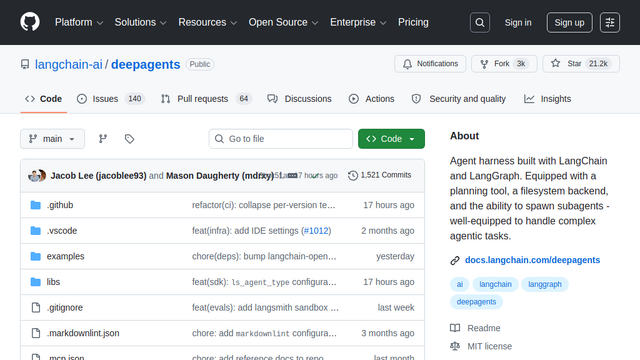
Task: Open the commit history clock icon
Action: [x=353, y=175]
